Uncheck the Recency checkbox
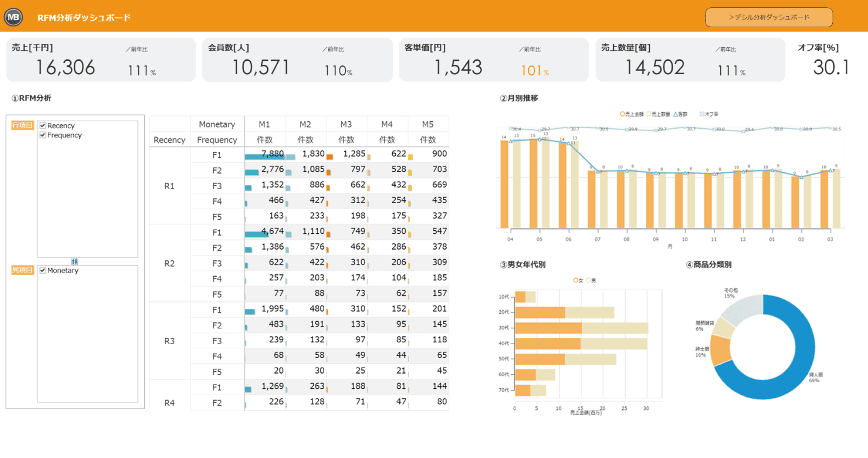Image resolution: width=868 pixels, height=458 pixels. 43,125
